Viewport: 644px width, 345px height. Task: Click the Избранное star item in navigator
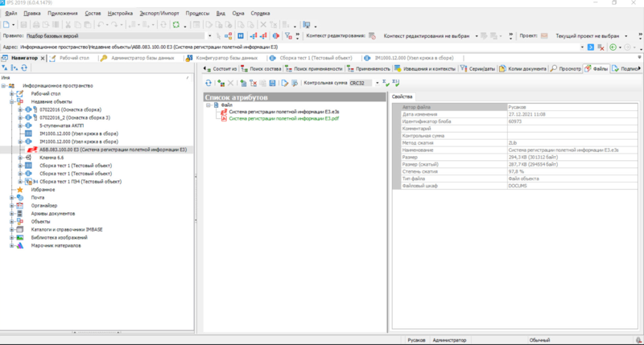pos(43,189)
